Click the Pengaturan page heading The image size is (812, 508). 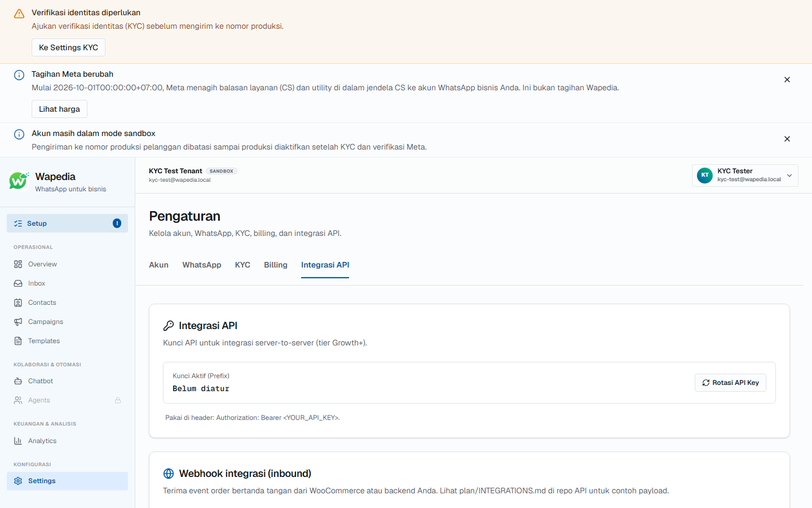(x=184, y=216)
